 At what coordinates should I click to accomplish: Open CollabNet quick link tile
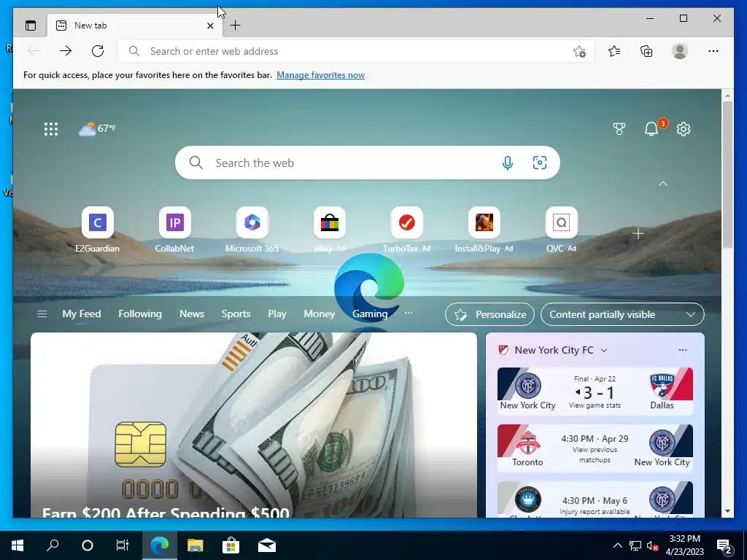pyautogui.click(x=175, y=230)
